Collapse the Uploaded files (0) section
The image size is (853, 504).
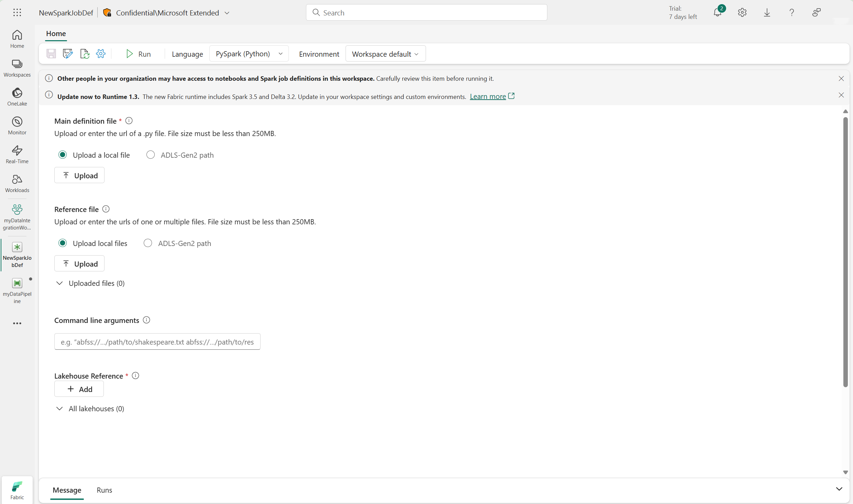pos(59,283)
